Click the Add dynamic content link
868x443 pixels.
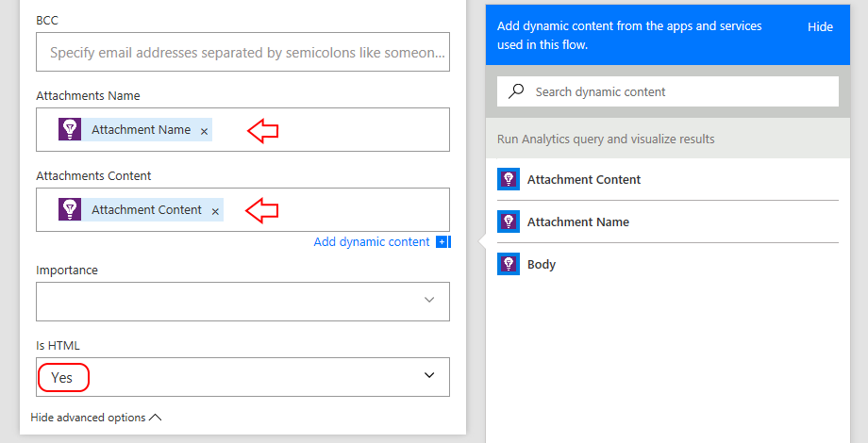coord(372,242)
